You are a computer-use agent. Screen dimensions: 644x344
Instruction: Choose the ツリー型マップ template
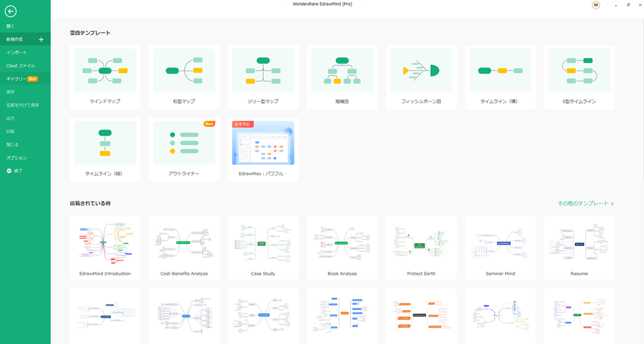[x=263, y=77]
